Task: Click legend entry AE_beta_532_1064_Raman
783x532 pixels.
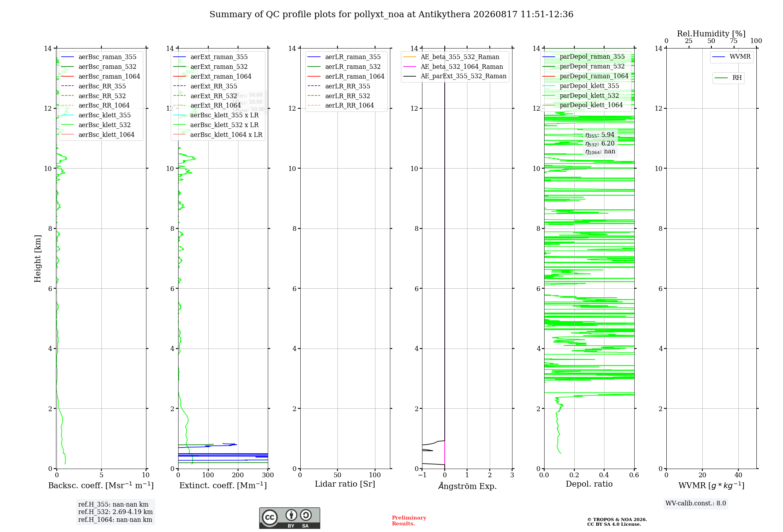Action: pyautogui.click(x=453, y=67)
